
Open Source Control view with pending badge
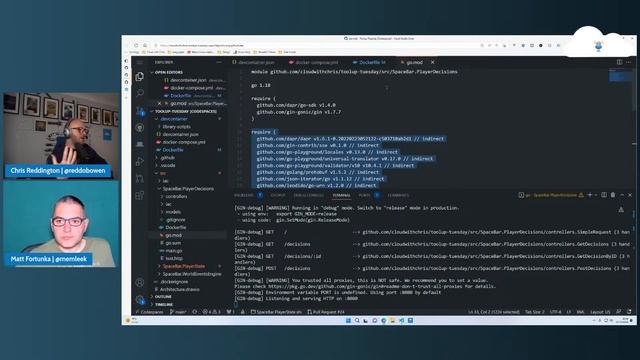point(140,111)
